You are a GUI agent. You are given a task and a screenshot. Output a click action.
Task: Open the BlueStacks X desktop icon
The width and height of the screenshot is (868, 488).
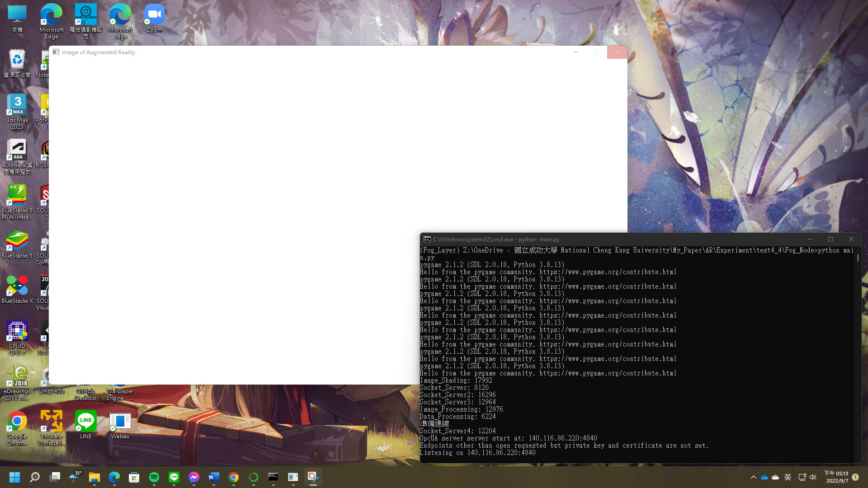click(17, 289)
